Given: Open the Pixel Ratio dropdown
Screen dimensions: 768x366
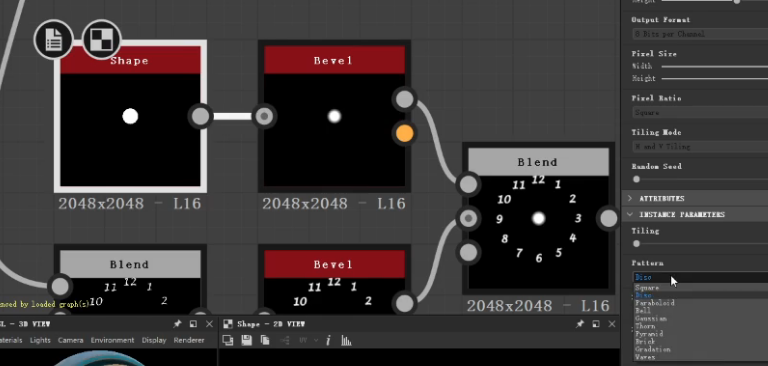Looking at the screenshot, I should pyautogui.click(x=700, y=113).
